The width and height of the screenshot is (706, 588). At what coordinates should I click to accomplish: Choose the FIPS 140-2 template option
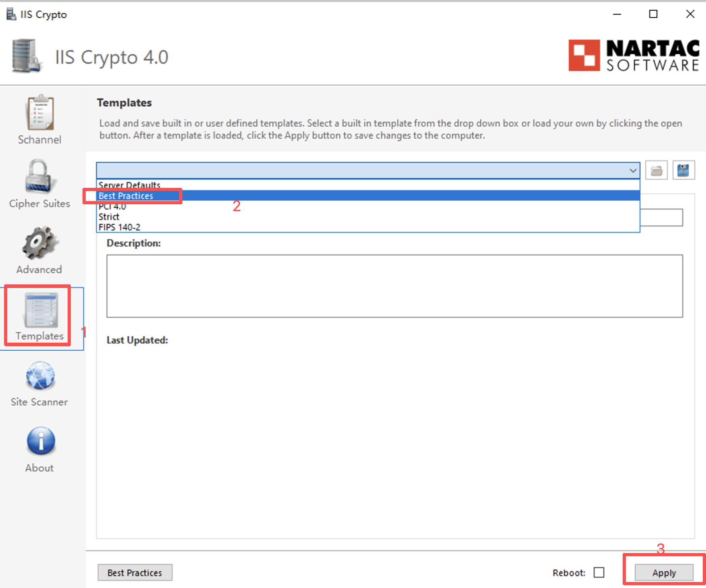(x=120, y=227)
